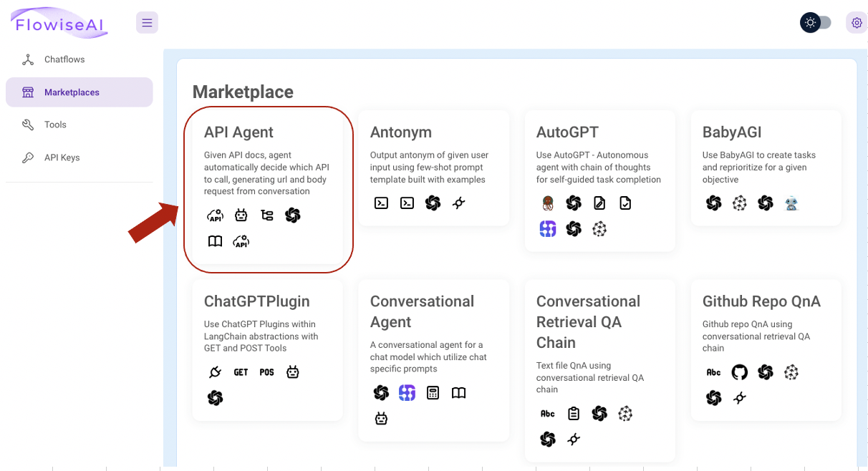Screen dimensions: 868x471
Task: Click the purple icon in Conversational Agent card
Action: (408, 392)
